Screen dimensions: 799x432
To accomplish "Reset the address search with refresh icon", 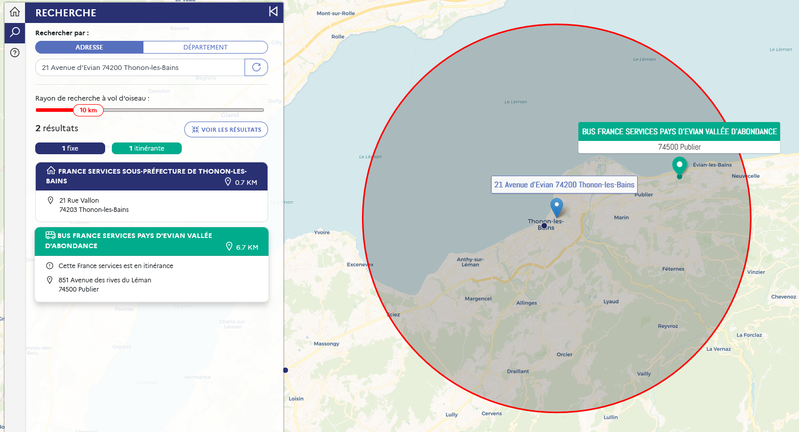I will (258, 67).
